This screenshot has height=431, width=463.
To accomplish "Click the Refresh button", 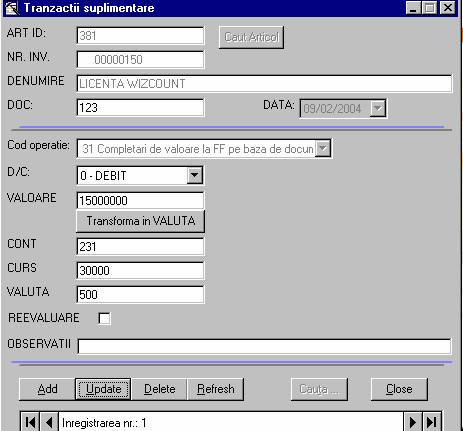I will pos(216,389).
